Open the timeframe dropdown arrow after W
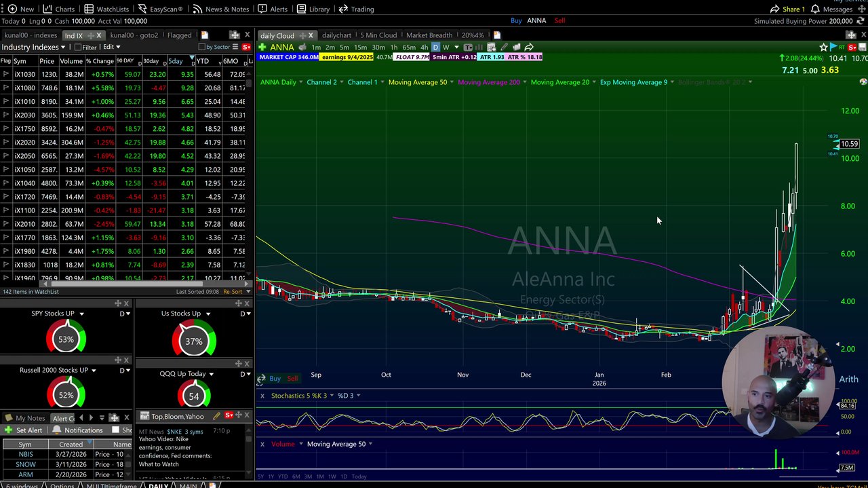 coord(456,48)
